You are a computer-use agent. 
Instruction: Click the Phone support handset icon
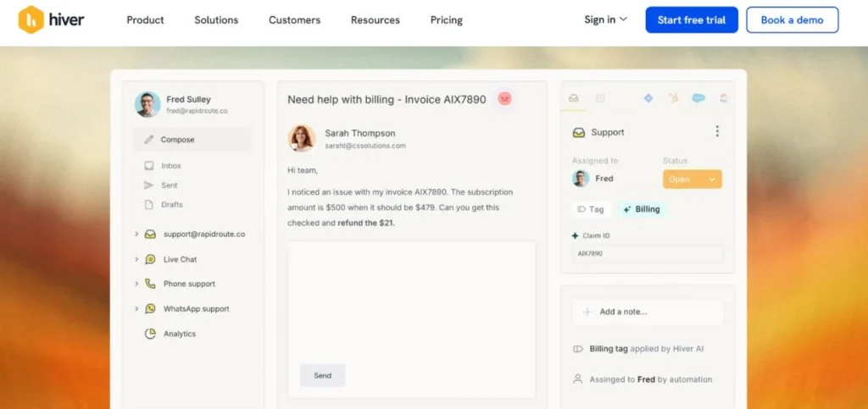point(150,284)
